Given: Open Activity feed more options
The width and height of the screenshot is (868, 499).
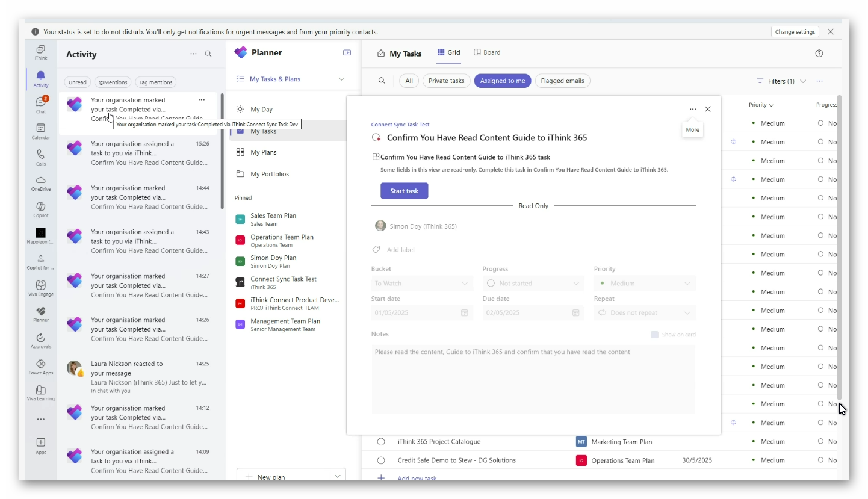Looking at the screenshot, I should tap(193, 54).
